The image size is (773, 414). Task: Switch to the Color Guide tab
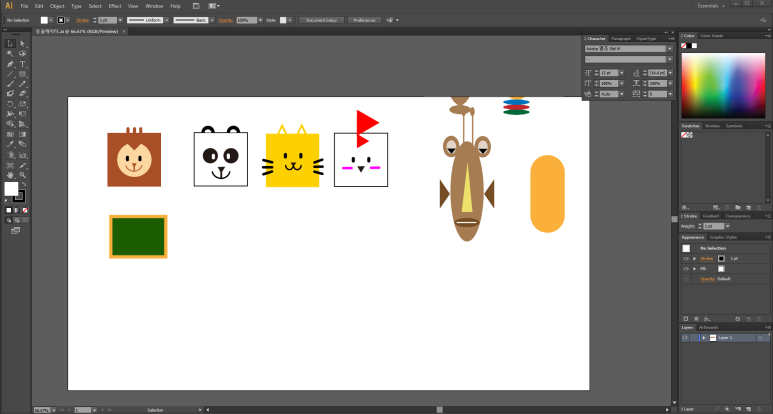(711, 35)
